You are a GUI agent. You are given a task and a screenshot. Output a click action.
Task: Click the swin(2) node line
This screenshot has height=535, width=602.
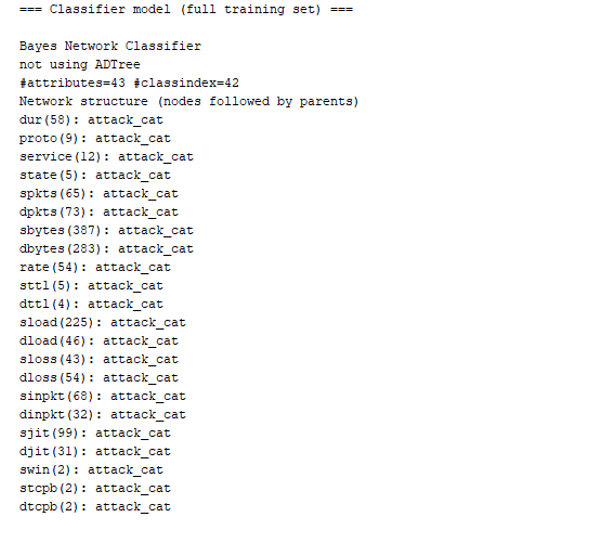tap(91, 470)
